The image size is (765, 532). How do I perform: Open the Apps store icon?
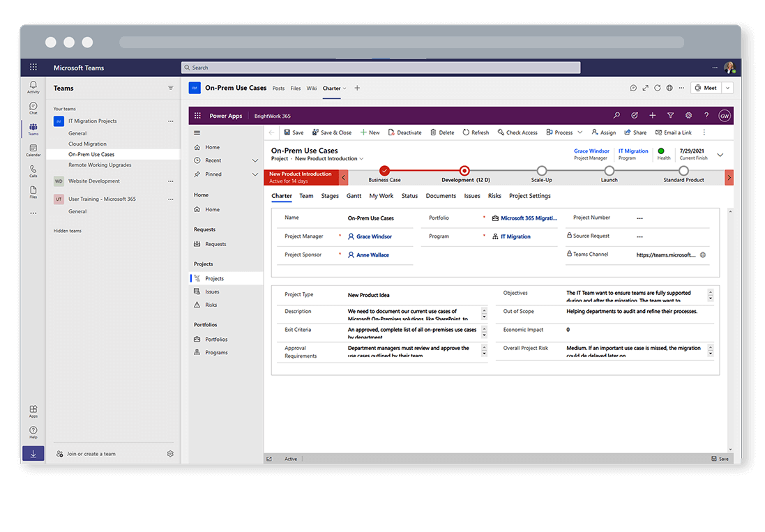[x=33, y=411]
